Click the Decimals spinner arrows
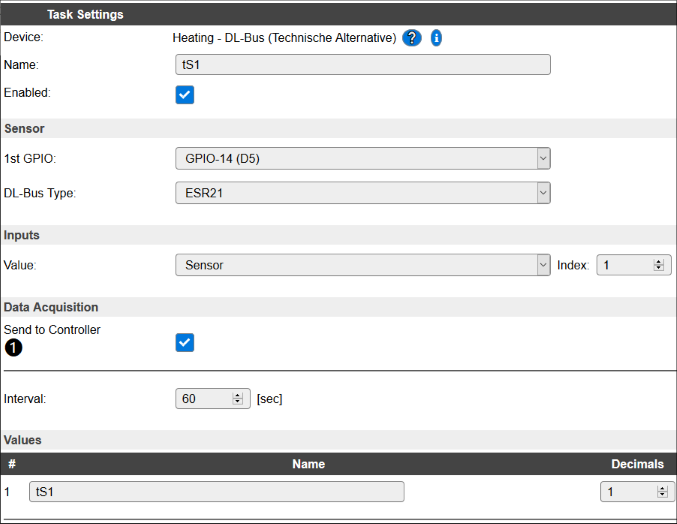 [662, 492]
